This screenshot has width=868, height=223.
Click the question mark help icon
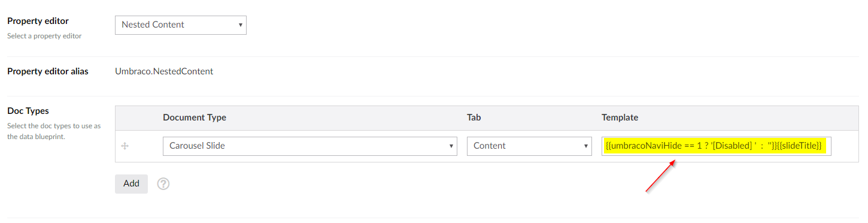[x=163, y=184]
